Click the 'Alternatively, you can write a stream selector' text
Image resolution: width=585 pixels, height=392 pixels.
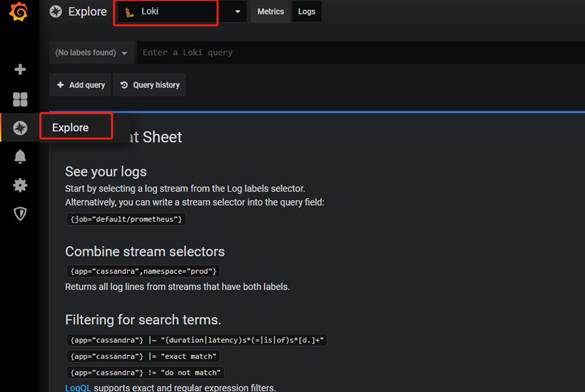click(195, 202)
